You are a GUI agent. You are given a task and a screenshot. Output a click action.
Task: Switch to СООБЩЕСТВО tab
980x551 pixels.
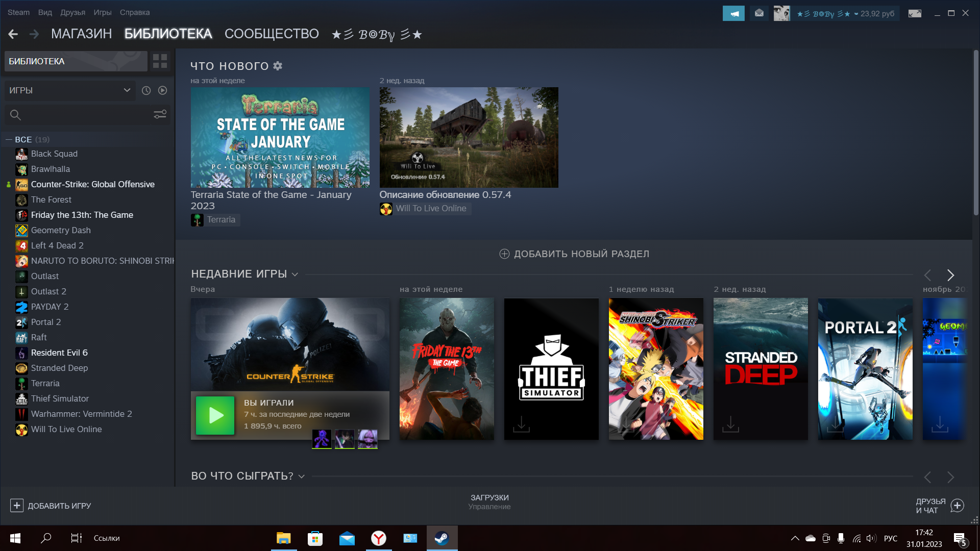(x=272, y=34)
